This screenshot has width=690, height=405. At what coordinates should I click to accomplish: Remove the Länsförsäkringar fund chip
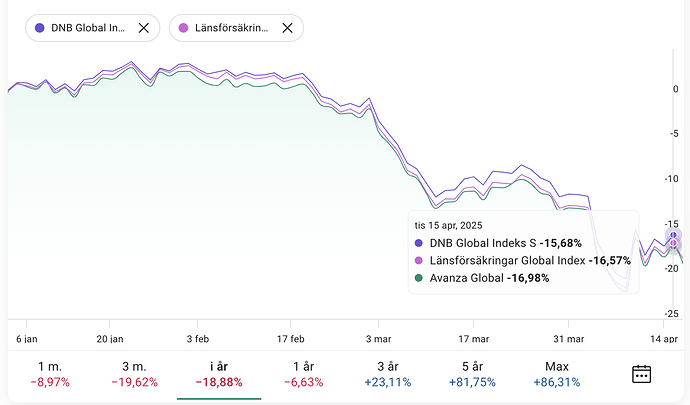(x=288, y=28)
